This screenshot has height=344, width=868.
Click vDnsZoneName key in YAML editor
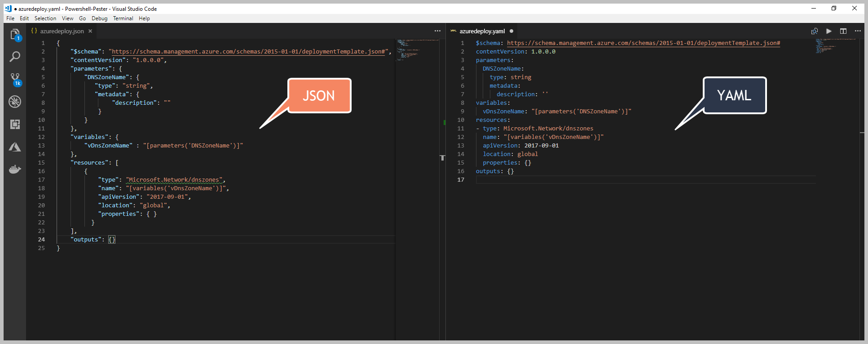(503, 112)
